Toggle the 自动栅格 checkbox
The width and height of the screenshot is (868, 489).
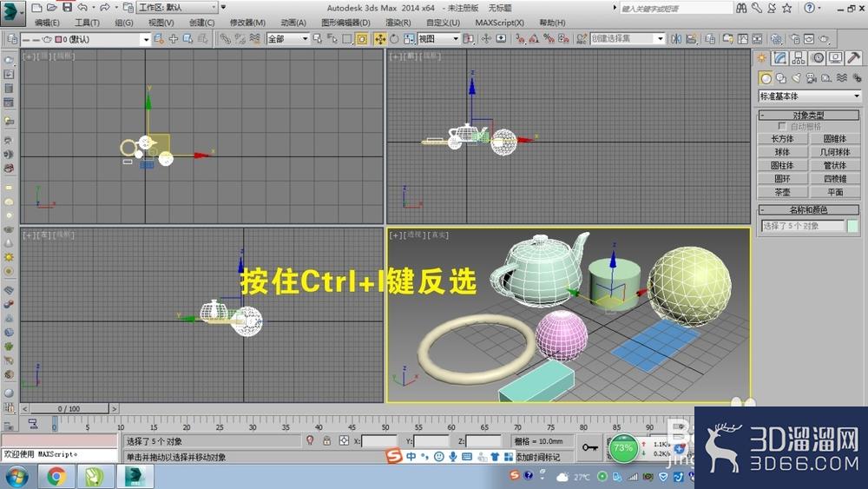point(782,126)
